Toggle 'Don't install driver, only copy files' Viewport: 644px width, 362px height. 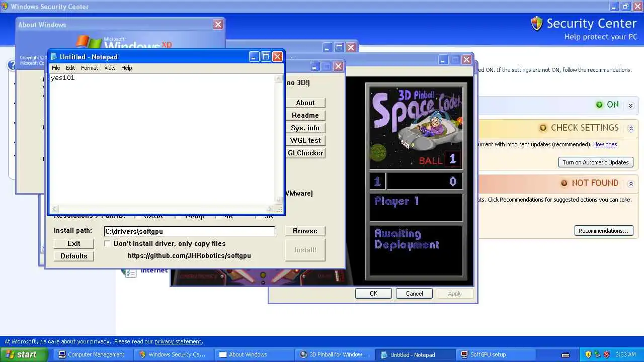point(107,243)
